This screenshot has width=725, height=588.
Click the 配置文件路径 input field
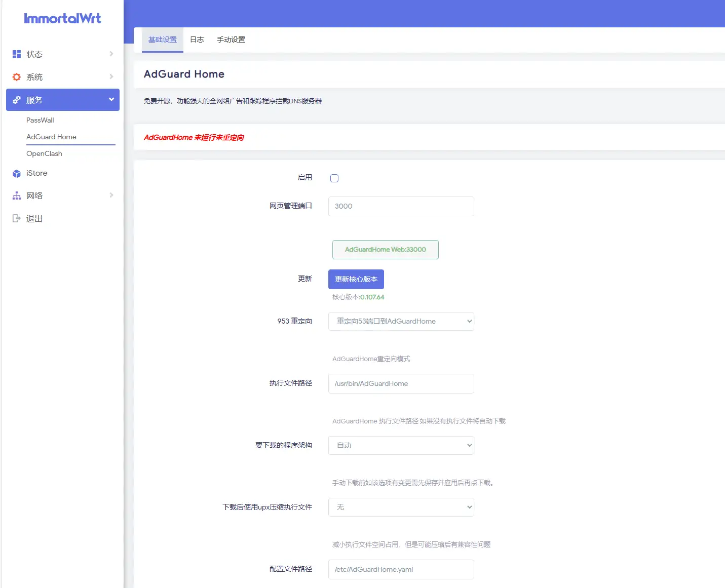tap(401, 569)
